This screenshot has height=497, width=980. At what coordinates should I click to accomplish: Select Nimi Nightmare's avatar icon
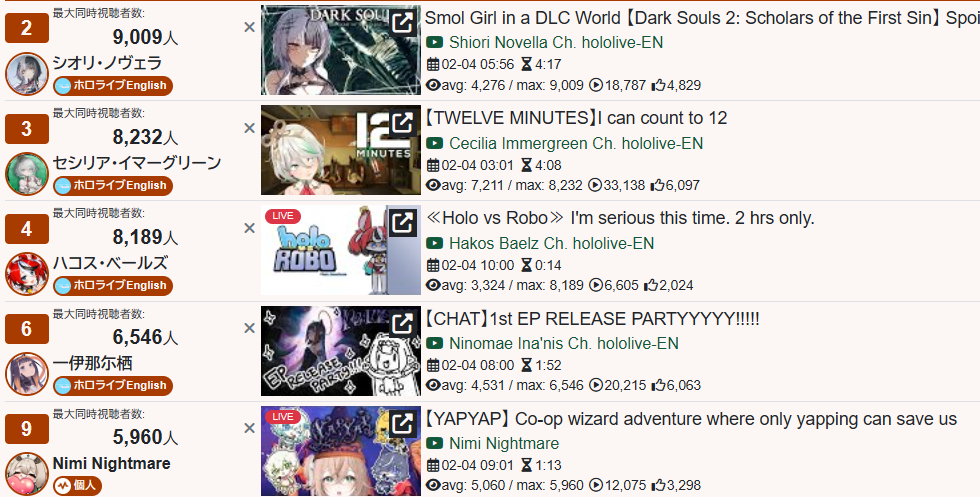[27, 474]
